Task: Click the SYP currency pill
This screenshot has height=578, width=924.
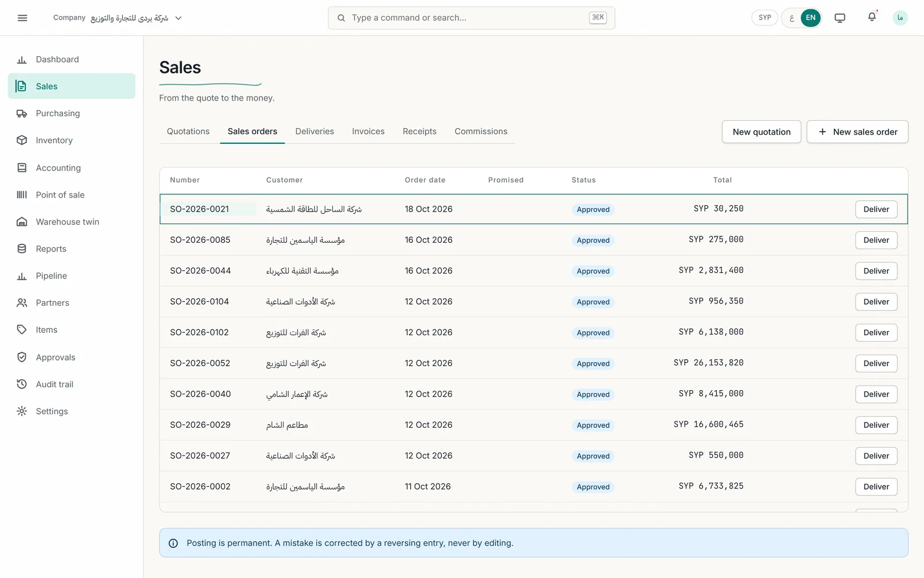Action: tap(765, 18)
